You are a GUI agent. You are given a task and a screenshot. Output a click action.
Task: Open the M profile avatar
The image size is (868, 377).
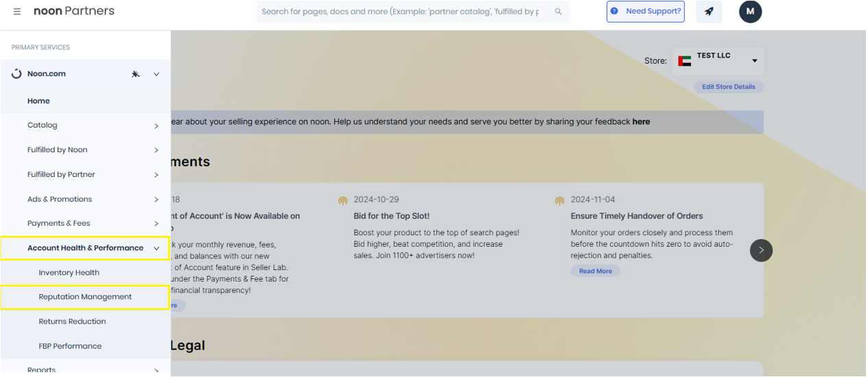tap(750, 12)
